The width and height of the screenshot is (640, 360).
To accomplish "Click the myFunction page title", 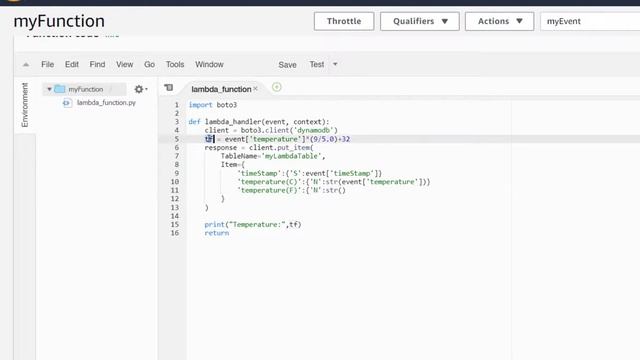I will (x=59, y=21).
